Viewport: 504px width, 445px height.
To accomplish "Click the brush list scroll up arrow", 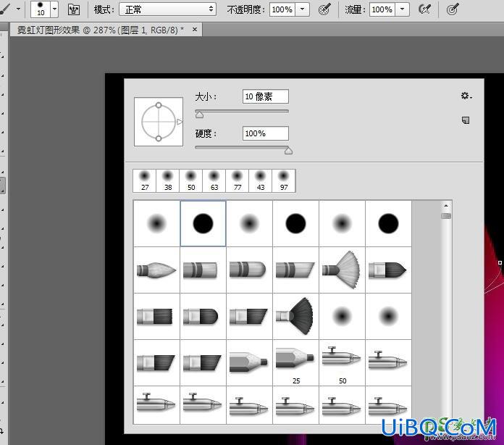I will (x=446, y=206).
